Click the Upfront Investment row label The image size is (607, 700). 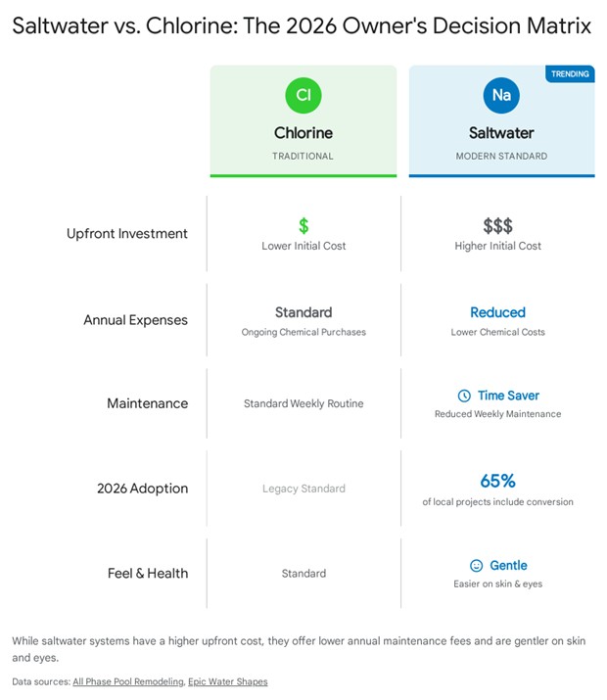point(127,234)
